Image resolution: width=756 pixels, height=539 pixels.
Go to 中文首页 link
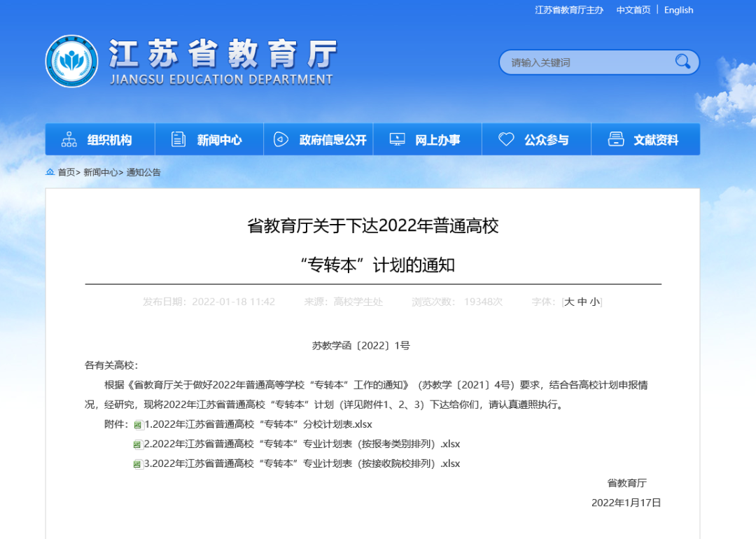click(633, 10)
